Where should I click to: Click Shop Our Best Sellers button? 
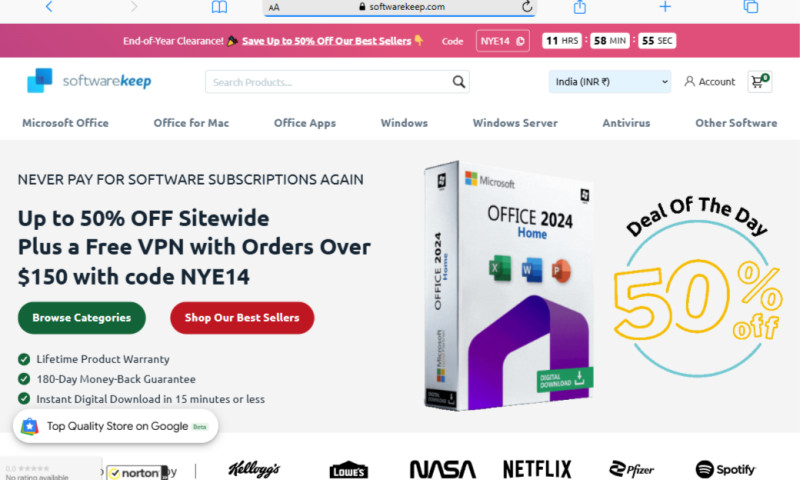point(242,318)
